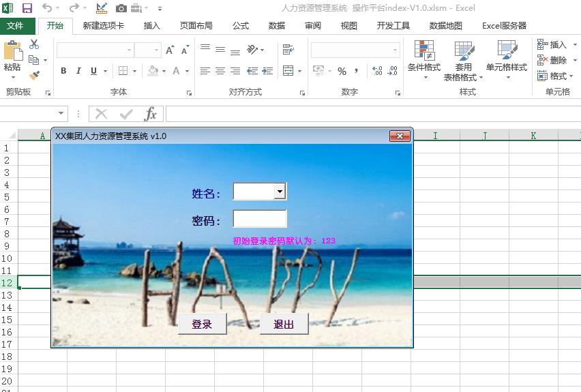The height and width of the screenshot is (392, 581).
Task: Click the Increase Decimal icon
Action: coord(377,71)
